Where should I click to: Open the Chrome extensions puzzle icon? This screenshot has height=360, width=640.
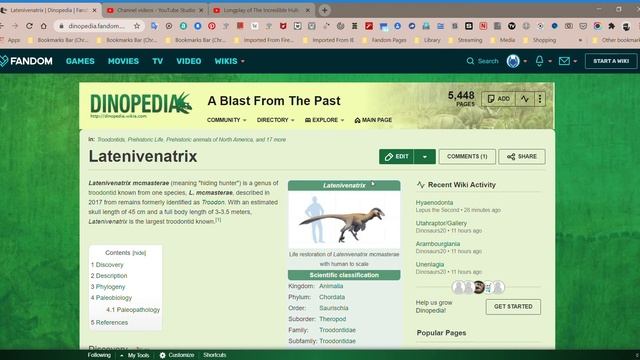pos(611,26)
